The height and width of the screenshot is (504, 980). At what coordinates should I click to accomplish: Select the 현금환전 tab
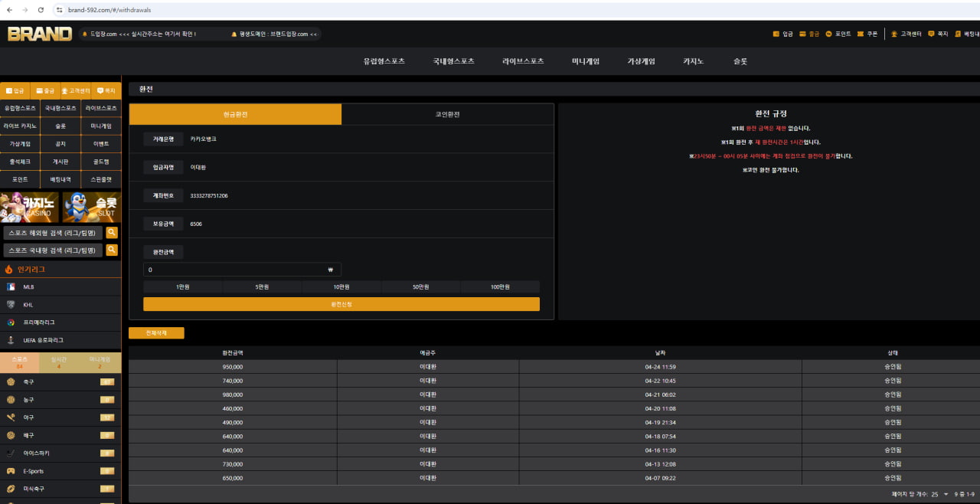click(235, 114)
